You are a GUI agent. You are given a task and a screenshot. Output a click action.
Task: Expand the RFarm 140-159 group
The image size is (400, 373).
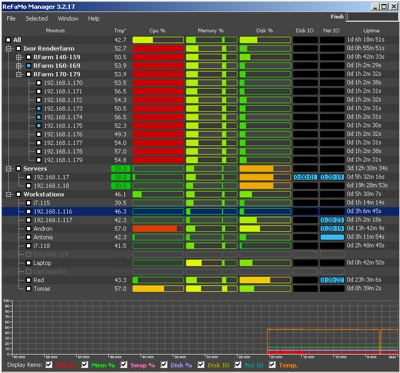19,57
